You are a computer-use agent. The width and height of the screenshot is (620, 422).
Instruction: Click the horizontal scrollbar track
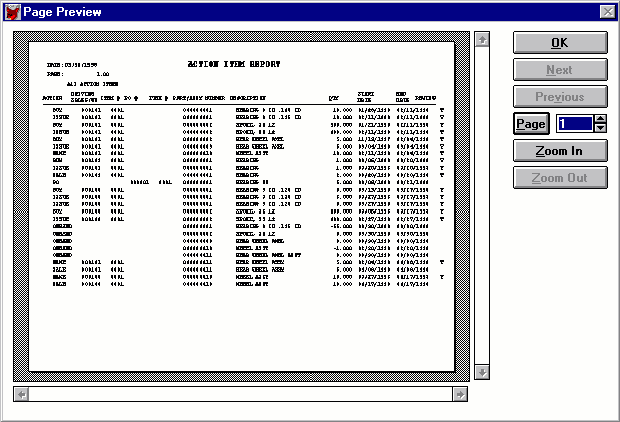[x=240, y=394]
